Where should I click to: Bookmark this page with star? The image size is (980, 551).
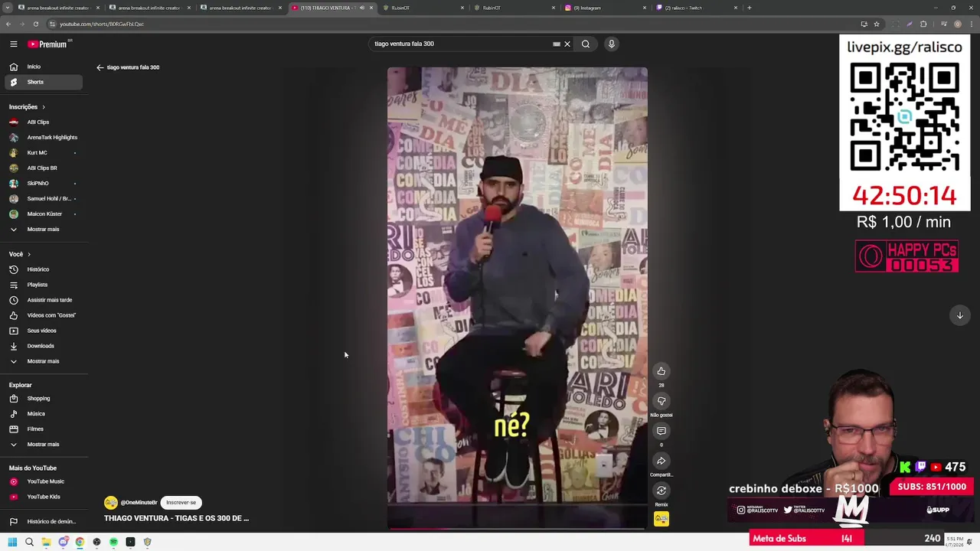click(x=877, y=24)
